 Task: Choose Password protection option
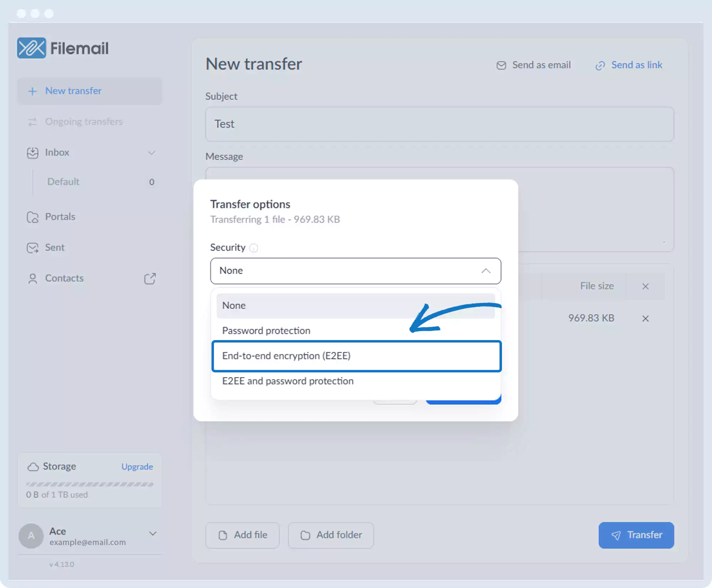click(x=266, y=331)
